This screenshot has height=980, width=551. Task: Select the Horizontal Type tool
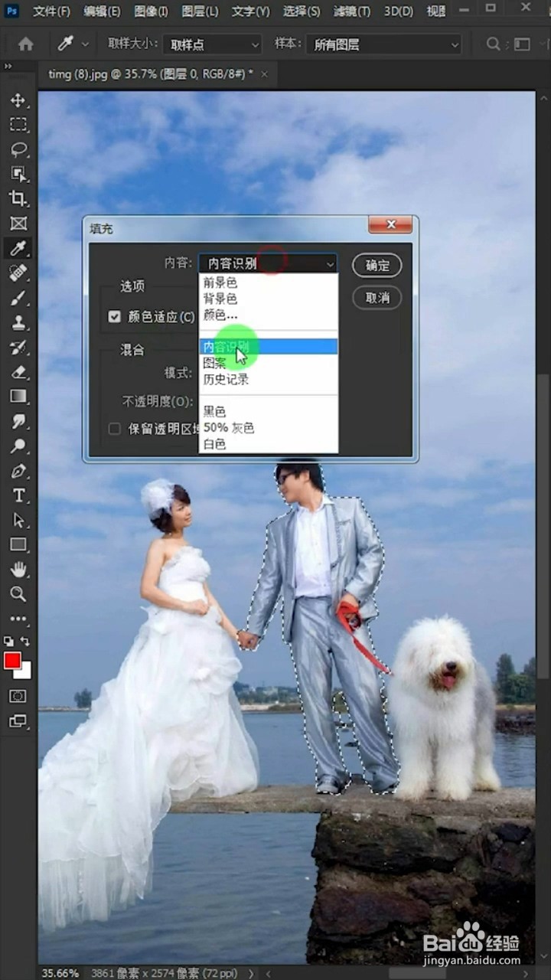pyautogui.click(x=18, y=495)
